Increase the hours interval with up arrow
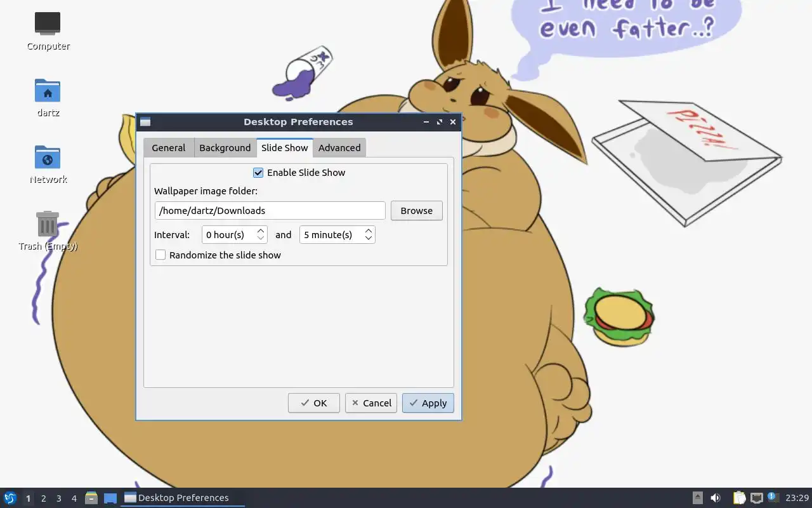The height and width of the screenshot is (508, 812). [x=260, y=231]
